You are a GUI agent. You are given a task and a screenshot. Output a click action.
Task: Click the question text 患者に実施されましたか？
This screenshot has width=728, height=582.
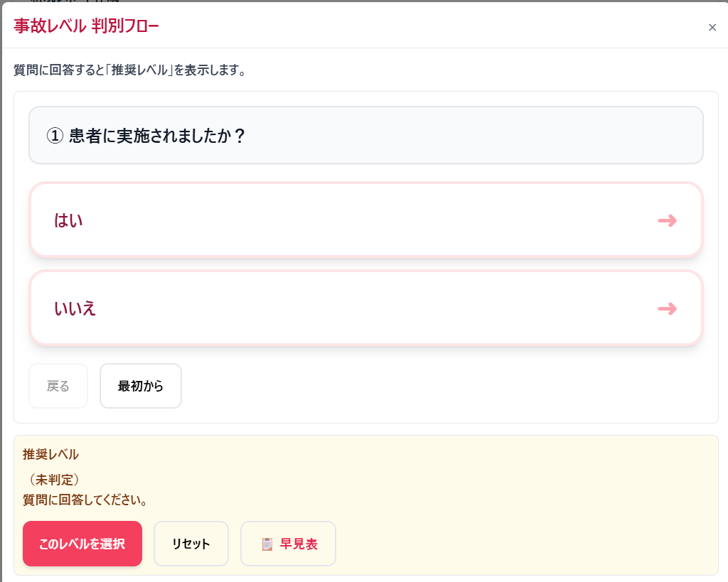pyautogui.click(x=157, y=136)
